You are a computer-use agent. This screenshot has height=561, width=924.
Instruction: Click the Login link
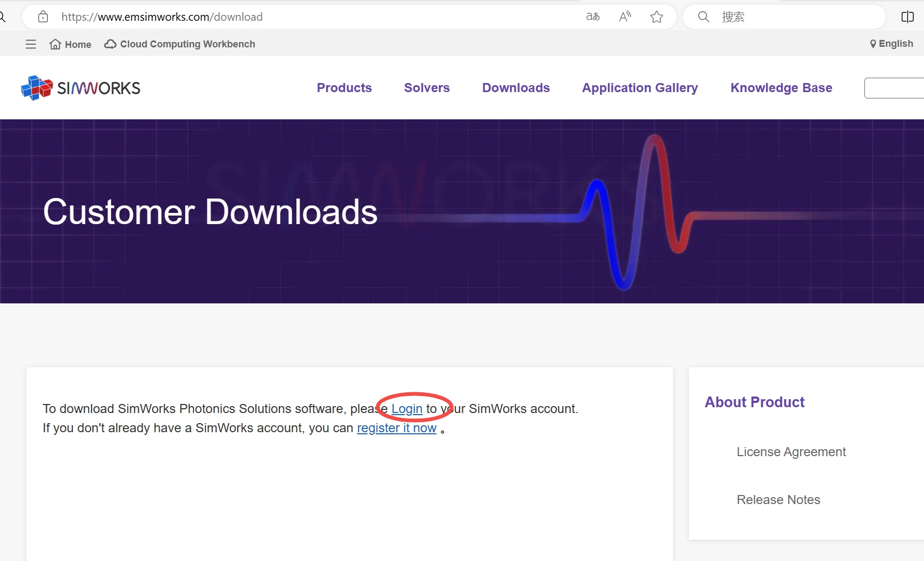click(x=407, y=409)
